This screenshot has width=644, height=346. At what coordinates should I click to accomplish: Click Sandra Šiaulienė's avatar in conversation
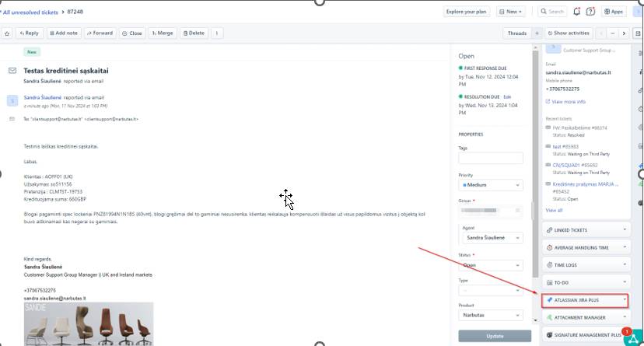(12, 100)
